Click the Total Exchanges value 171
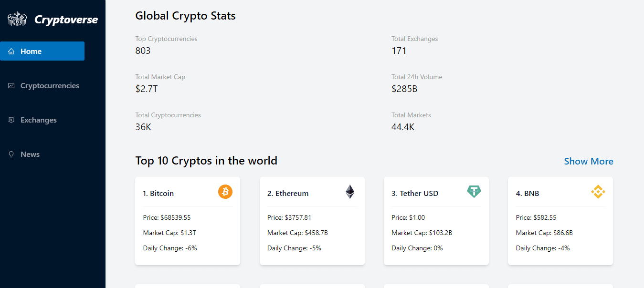Image resolution: width=644 pixels, height=288 pixels. (399, 51)
